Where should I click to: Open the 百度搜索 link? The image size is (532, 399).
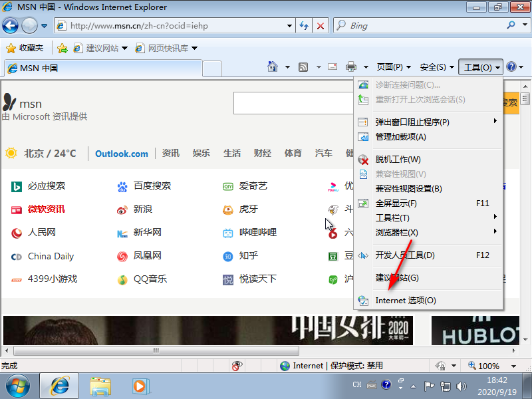152,186
